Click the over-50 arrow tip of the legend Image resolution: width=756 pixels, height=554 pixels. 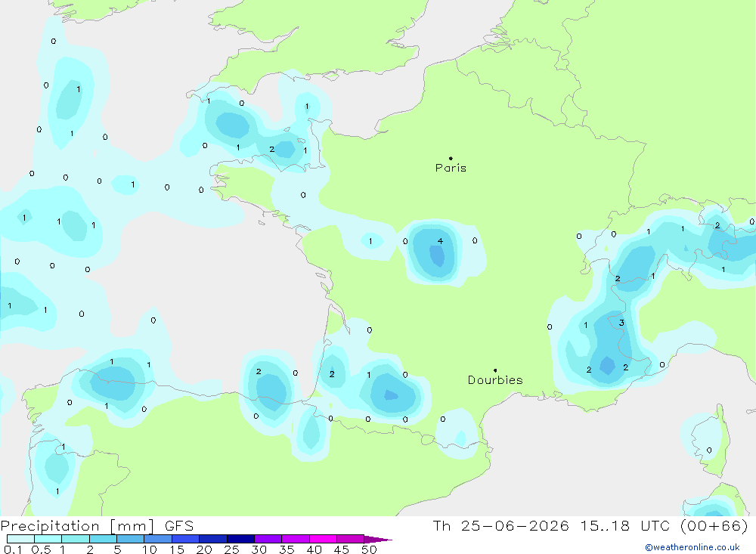(x=379, y=540)
